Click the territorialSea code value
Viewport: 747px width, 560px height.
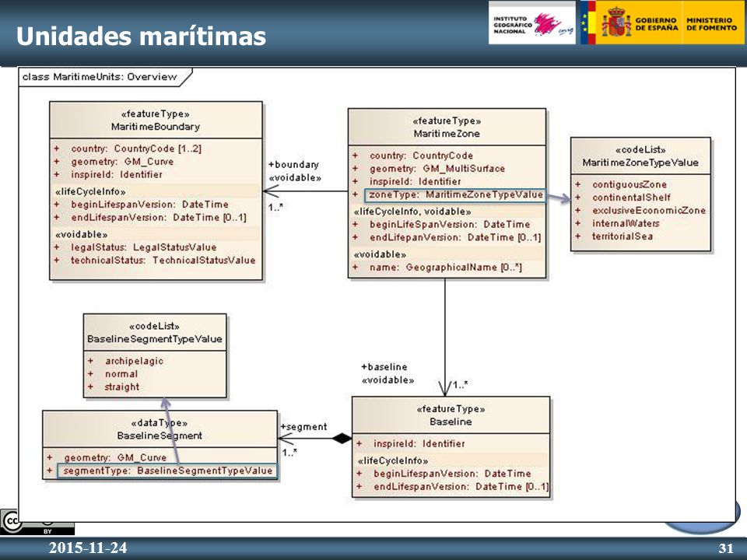click(x=622, y=236)
